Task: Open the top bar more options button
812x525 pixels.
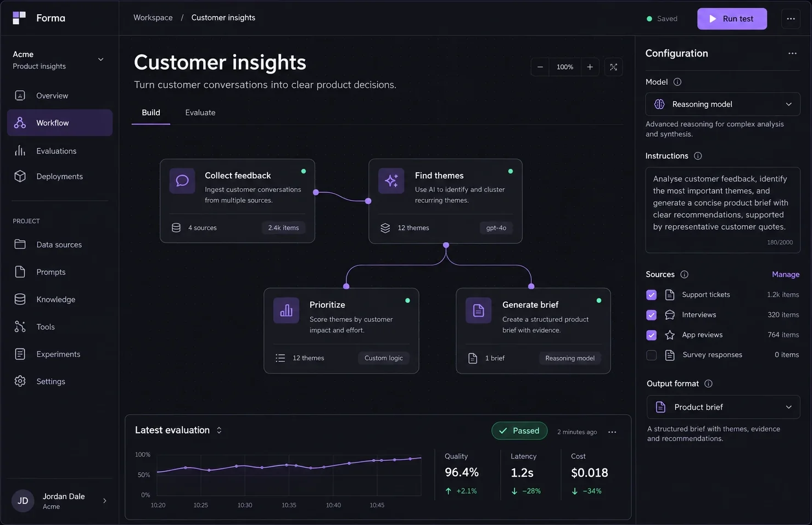Action: (x=791, y=19)
